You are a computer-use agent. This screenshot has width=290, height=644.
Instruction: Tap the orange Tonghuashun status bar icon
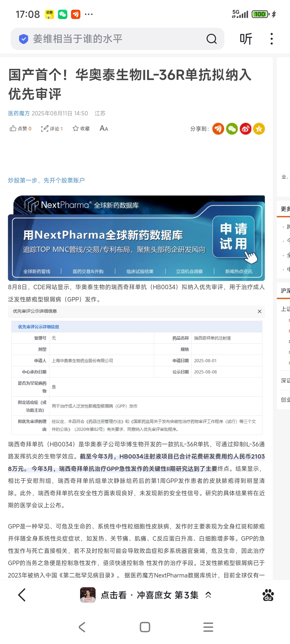(76, 14)
